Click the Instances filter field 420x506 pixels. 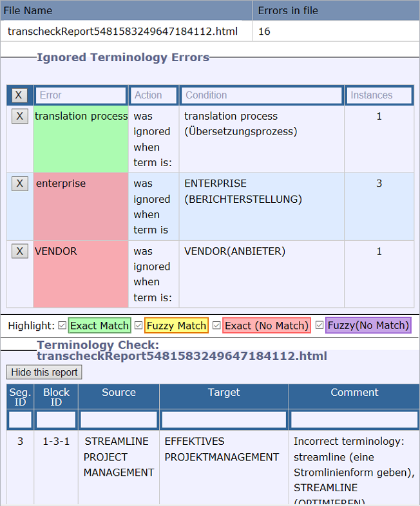[379, 95]
